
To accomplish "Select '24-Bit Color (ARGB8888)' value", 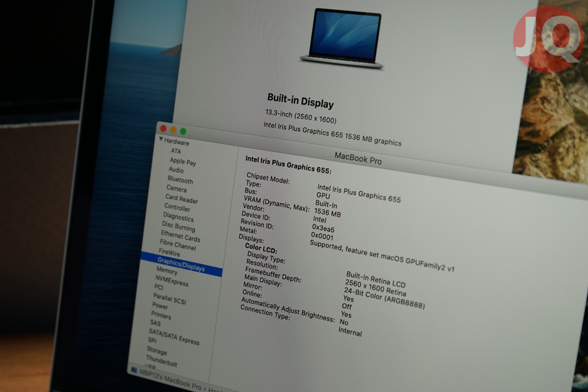I will pyautogui.click(x=384, y=297).
